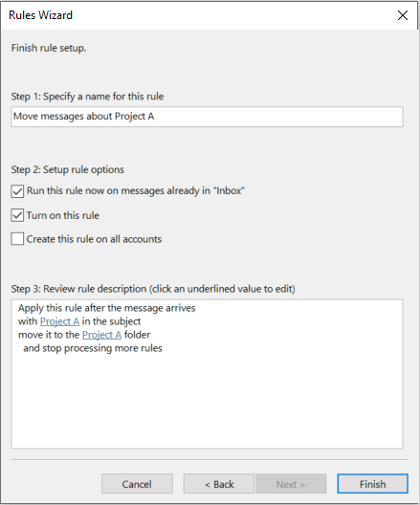This screenshot has width=420, height=505.
Task: Close the Rules Wizard dialog
Action: point(402,15)
